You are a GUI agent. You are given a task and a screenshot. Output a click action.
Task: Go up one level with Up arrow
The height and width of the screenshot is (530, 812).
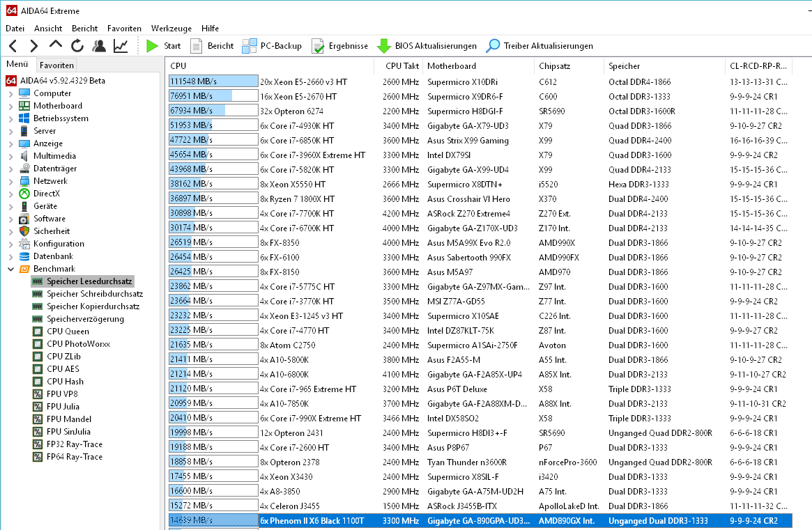55,45
